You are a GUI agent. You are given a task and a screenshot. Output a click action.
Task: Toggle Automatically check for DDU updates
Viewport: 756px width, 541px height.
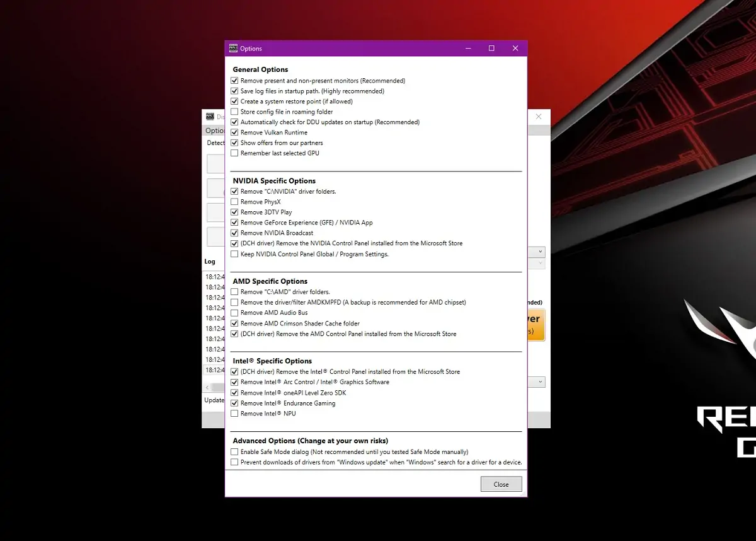234,122
